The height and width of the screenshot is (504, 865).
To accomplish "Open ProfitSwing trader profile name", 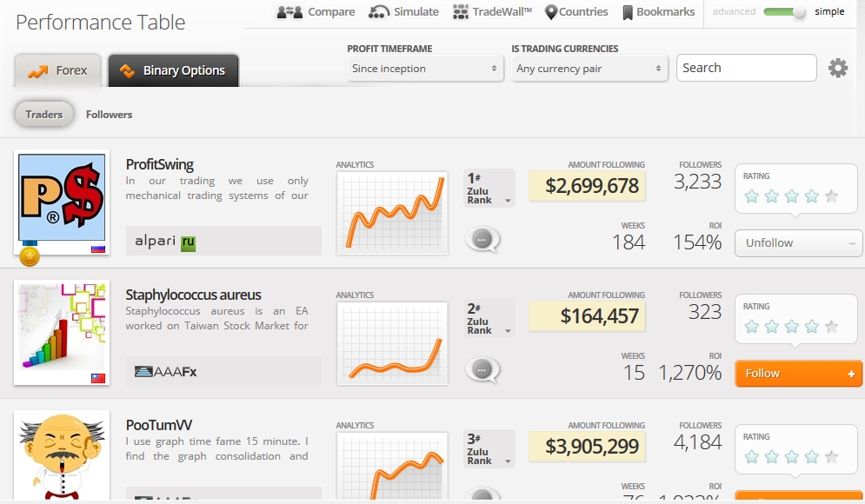I will pyautogui.click(x=159, y=164).
